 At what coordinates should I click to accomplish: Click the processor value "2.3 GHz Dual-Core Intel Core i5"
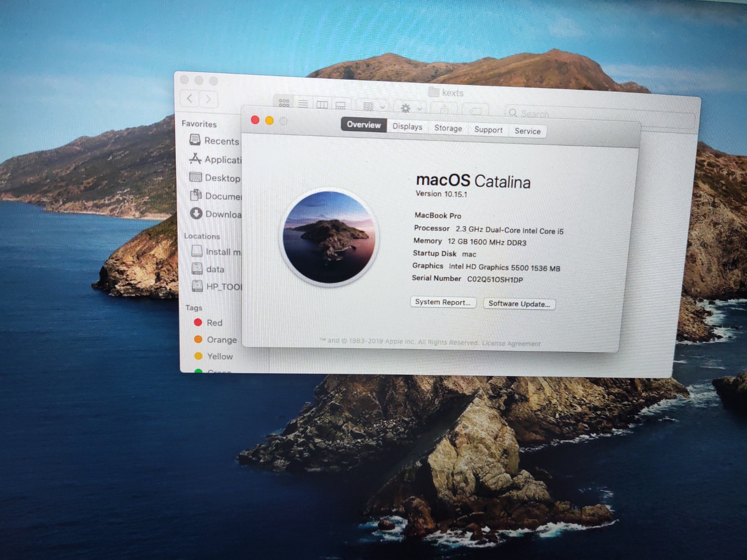pyautogui.click(x=509, y=230)
